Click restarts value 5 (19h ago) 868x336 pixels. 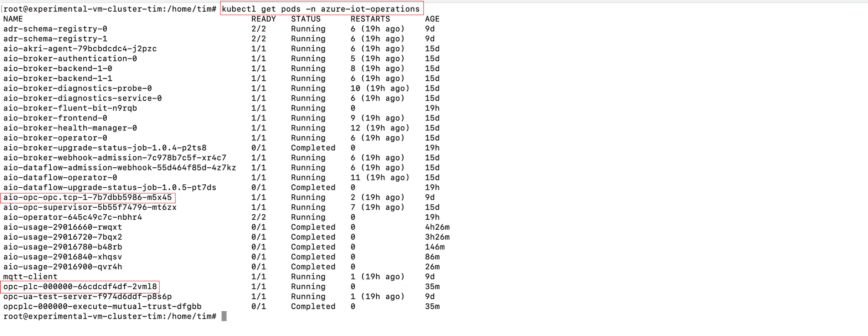[378, 59]
